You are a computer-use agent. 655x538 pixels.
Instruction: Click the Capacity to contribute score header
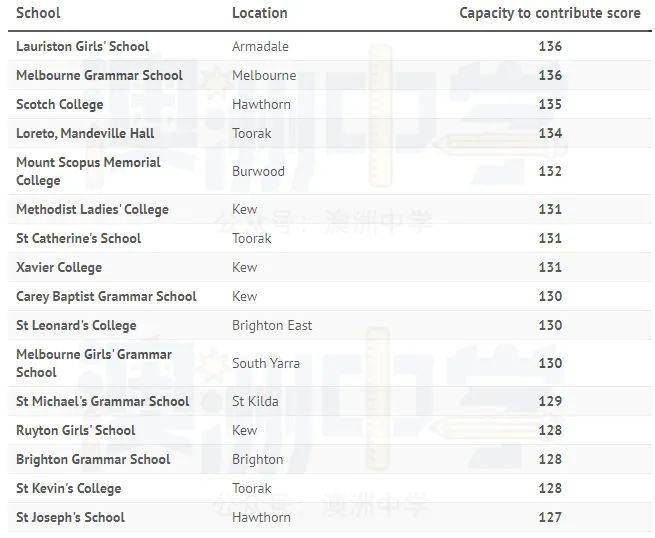pos(550,13)
